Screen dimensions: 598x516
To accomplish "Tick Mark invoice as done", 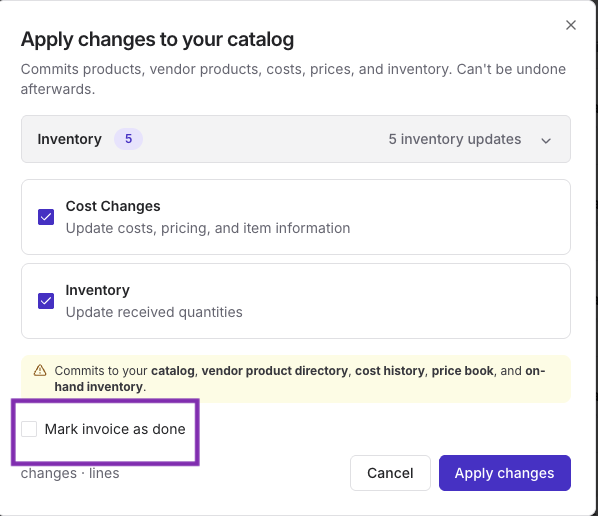I will 29,429.
